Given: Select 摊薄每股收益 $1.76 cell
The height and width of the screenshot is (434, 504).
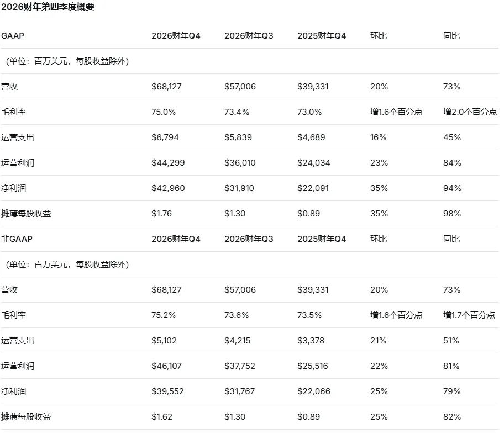Looking at the screenshot, I should [162, 213].
